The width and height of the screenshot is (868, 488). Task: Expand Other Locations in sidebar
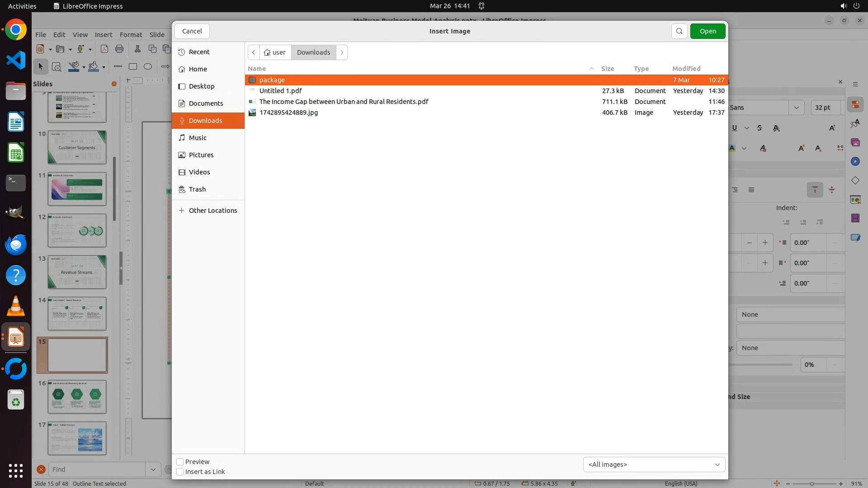click(212, 211)
